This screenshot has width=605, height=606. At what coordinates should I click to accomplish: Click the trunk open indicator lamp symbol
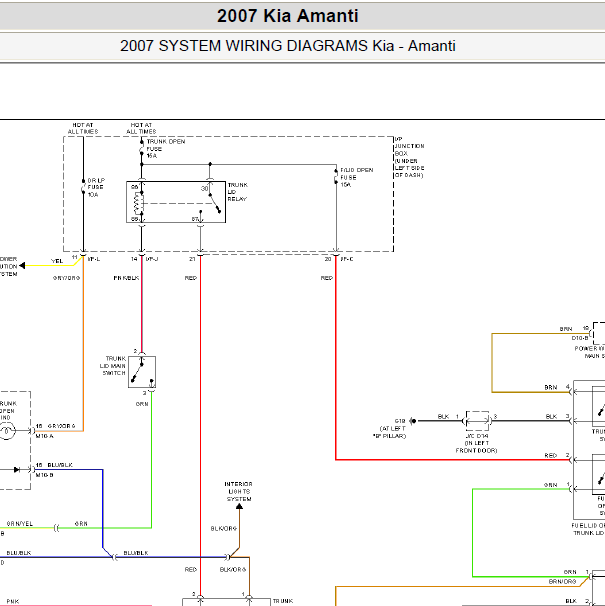click(7, 431)
